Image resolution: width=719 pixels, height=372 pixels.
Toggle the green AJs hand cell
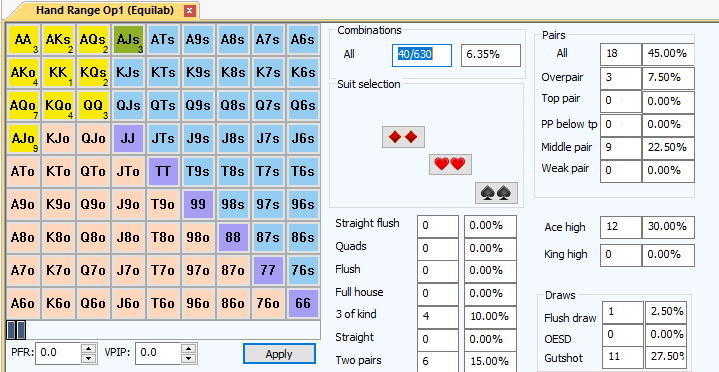(x=128, y=39)
